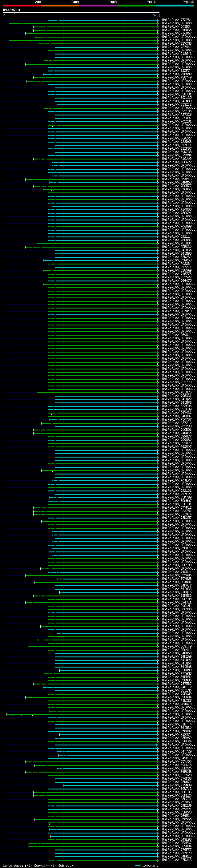The width and height of the screenshot is (197, 868).
Task: Select the UniRef100_P37210 entry
Action: [177, 423]
